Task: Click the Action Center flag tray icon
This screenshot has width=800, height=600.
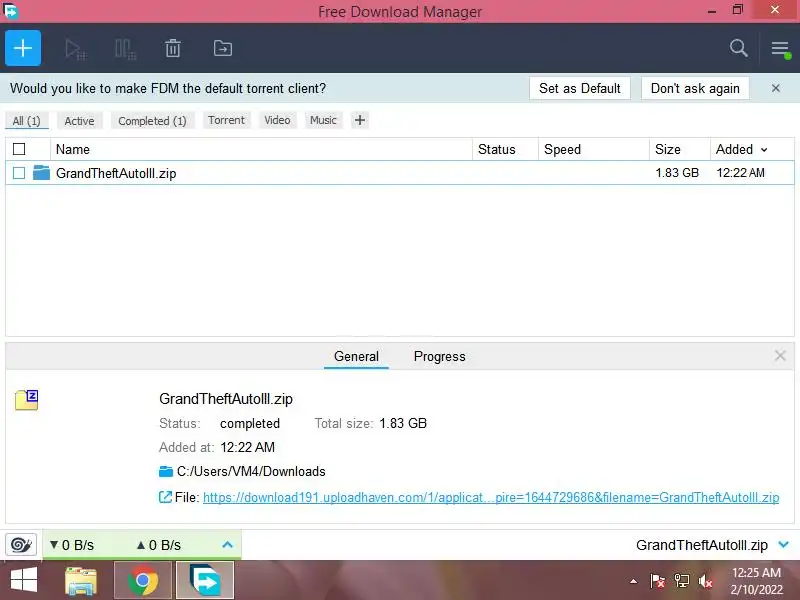Action: point(657,581)
